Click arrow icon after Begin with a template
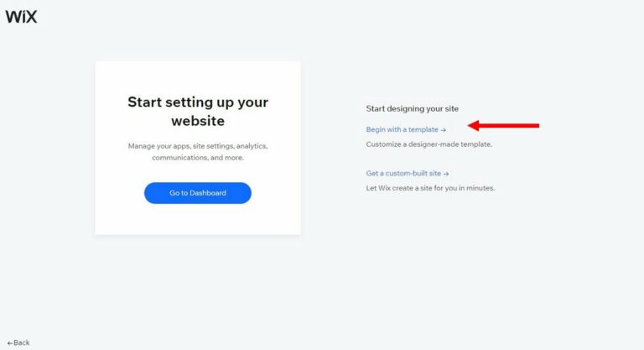The height and width of the screenshot is (350, 644). (x=443, y=130)
